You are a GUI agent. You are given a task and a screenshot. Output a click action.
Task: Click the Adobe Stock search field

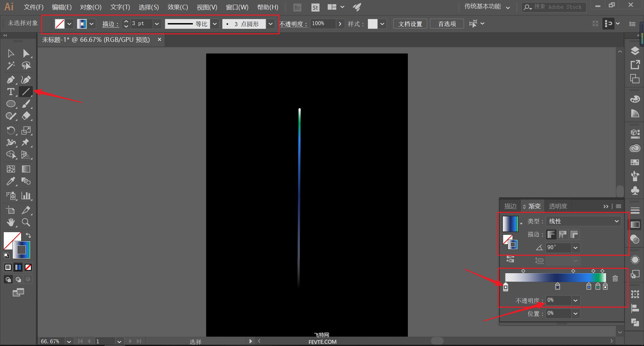pyautogui.click(x=554, y=7)
